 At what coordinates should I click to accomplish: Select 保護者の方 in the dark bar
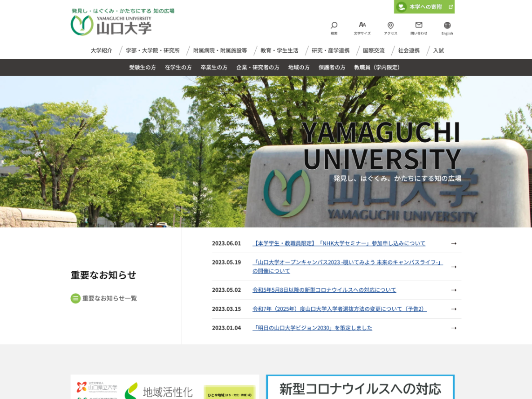(332, 68)
